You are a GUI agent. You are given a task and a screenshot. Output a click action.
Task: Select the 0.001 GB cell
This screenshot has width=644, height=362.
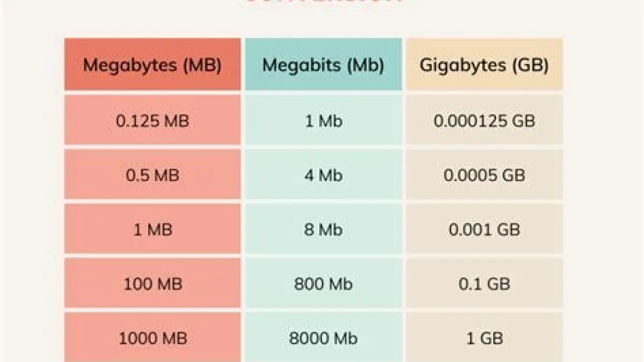(484, 230)
